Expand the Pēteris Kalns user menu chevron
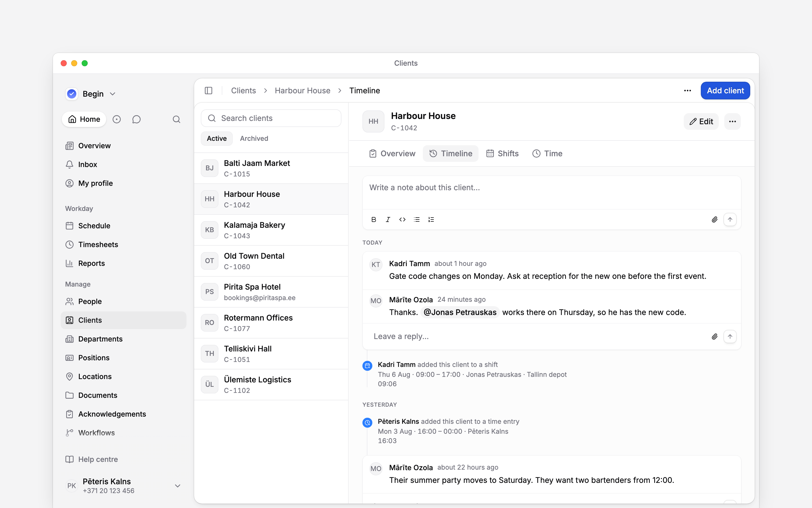This screenshot has width=812, height=508. tap(178, 486)
